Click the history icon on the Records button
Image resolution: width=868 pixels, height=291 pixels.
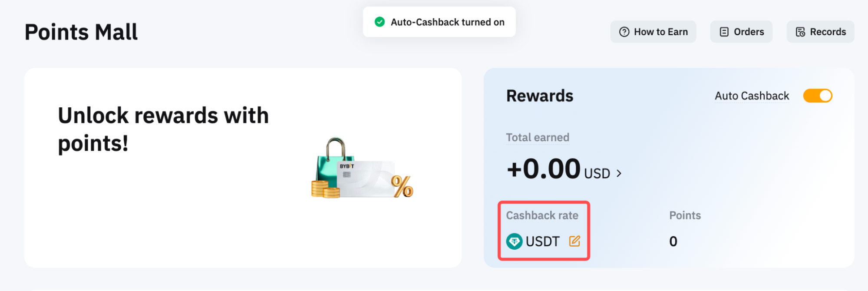point(800,32)
